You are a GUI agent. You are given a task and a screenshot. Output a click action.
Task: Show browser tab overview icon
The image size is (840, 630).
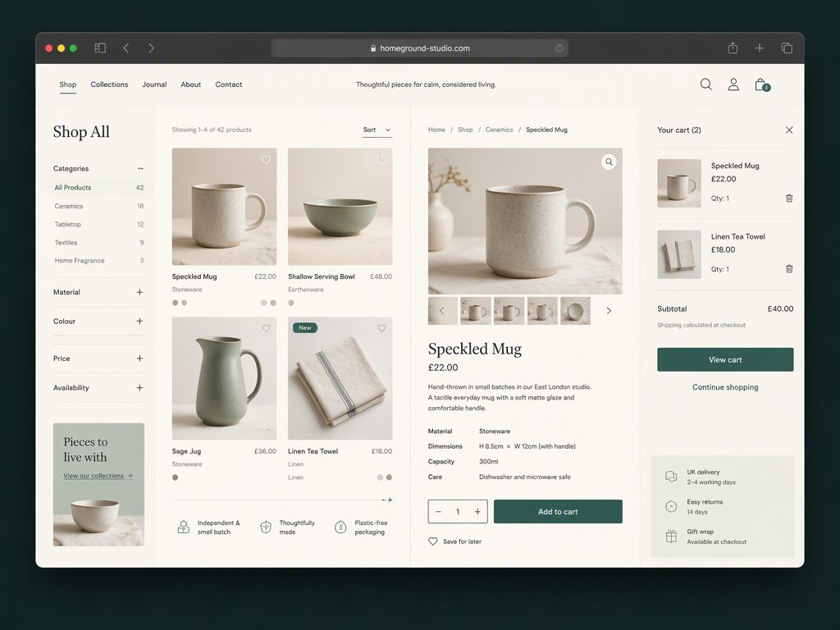[x=787, y=48]
